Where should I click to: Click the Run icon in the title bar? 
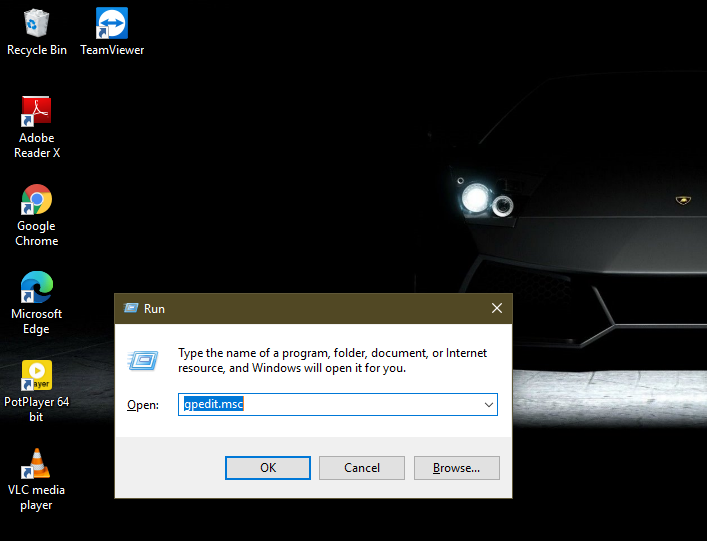click(x=131, y=308)
